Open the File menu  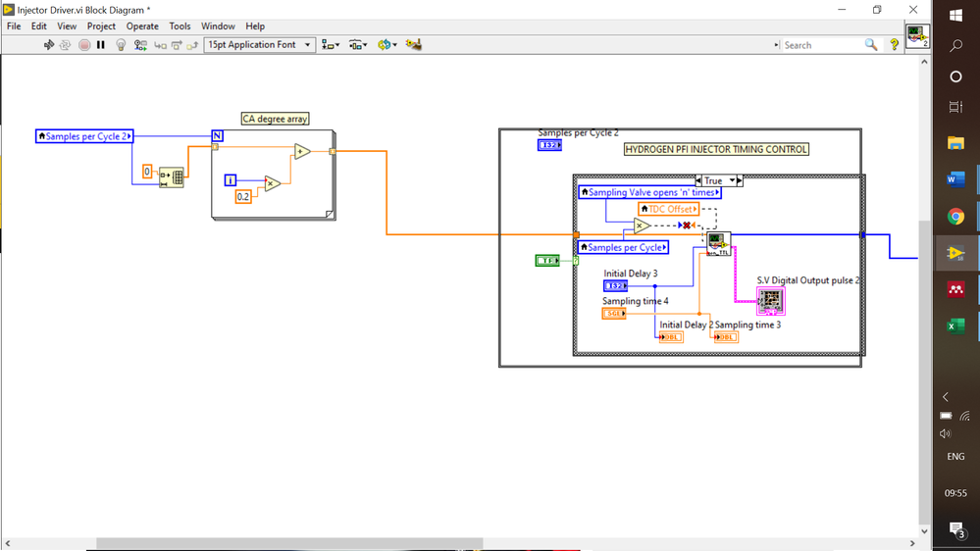coord(14,26)
